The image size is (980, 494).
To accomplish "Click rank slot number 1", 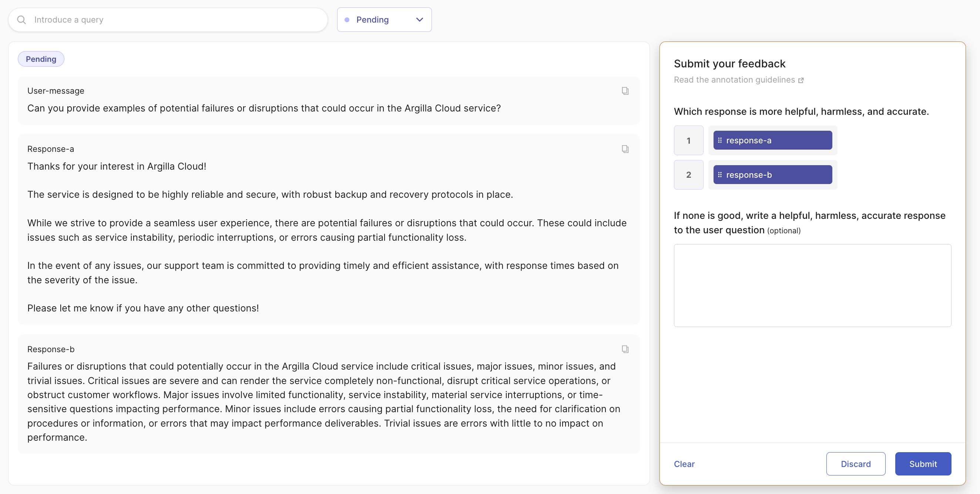I will [689, 140].
